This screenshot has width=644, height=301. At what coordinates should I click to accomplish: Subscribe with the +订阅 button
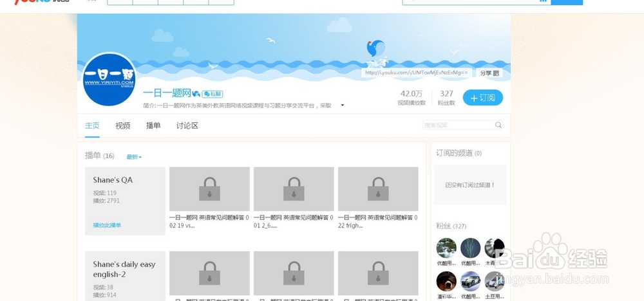point(482,98)
